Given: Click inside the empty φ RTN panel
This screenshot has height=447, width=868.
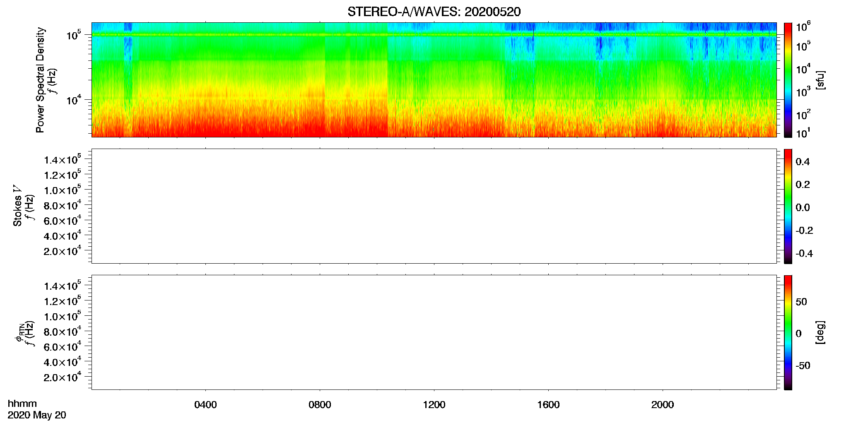Looking at the screenshot, I should [x=434, y=332].
